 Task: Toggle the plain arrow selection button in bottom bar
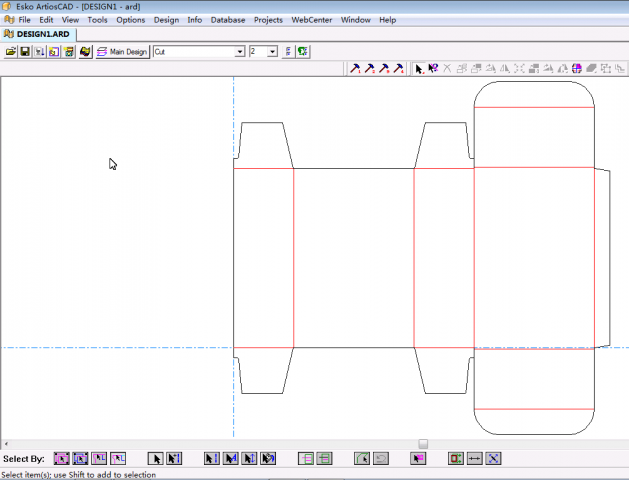point(155,458)
